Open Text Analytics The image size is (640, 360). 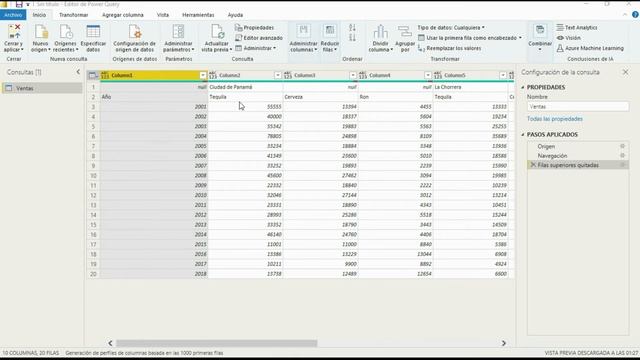coord(577,27)
